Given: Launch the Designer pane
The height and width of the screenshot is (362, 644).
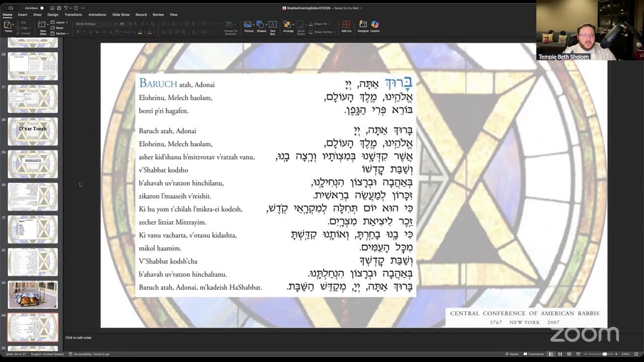Looking at the screenshot, I should click(363, 27).
